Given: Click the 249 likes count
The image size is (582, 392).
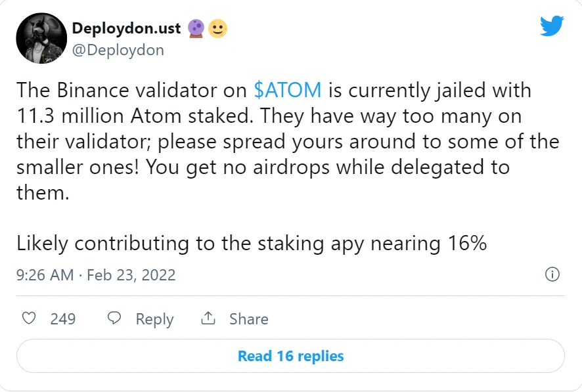Looking at the screenshot, I should 62,319.
